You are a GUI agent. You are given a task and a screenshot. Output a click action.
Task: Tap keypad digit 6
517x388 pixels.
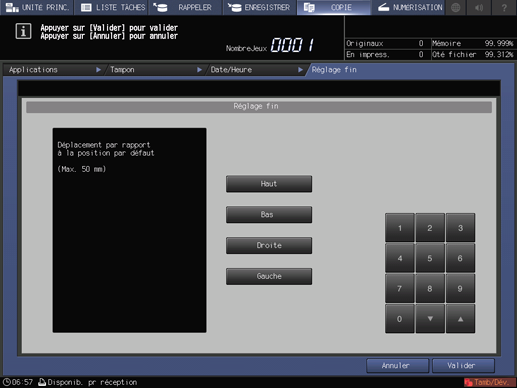[x=460, y=258]
